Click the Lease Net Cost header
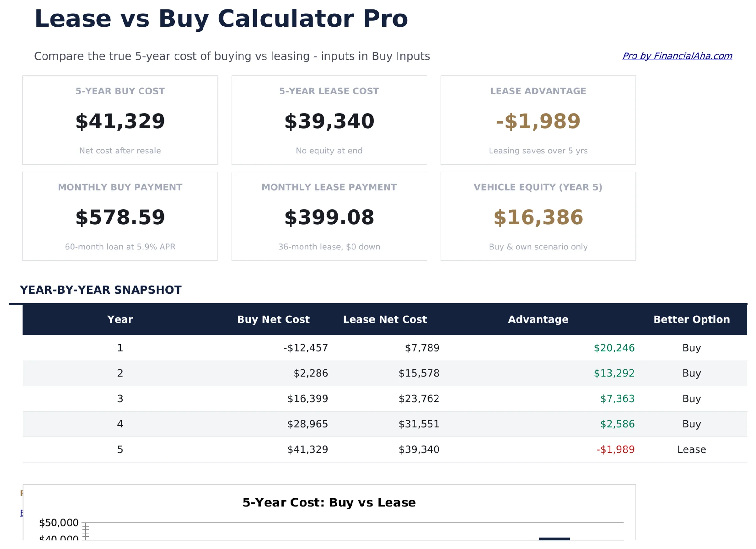Image resolution: width=756 pixels, height=549 pixels. coord(385,319)
